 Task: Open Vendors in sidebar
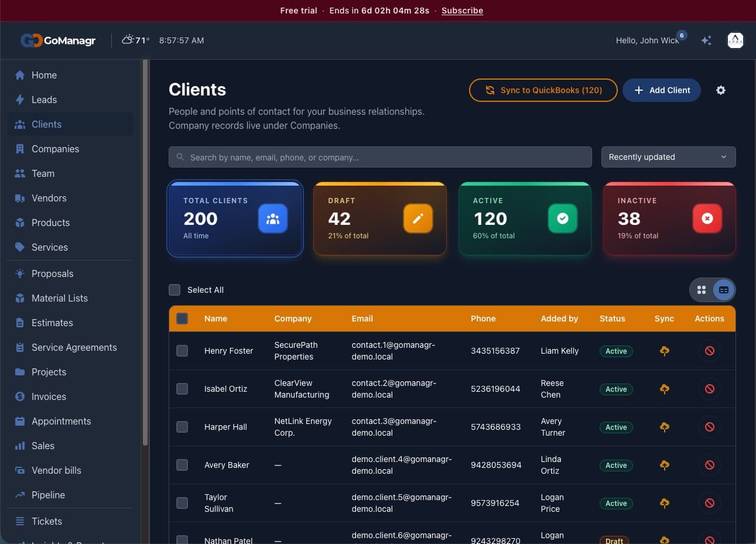click(70, 198)
